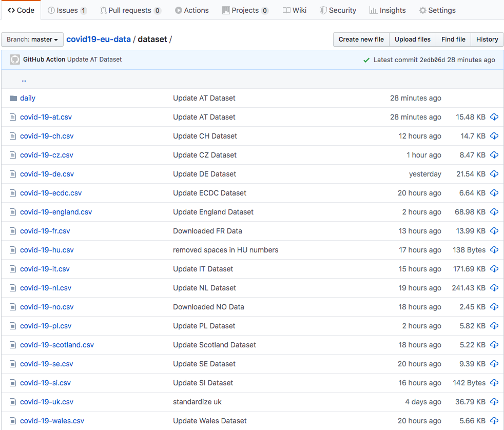Click the Find file button
This screenshot has width=504, height=430.
pyautogui.click(x=453, y=40)
